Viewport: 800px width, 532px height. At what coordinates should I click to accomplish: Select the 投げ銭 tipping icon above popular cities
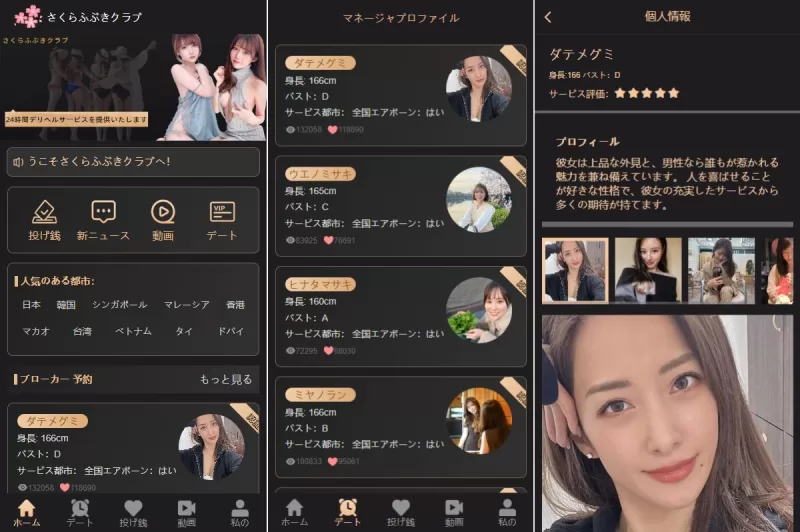[x=45, y=212]
